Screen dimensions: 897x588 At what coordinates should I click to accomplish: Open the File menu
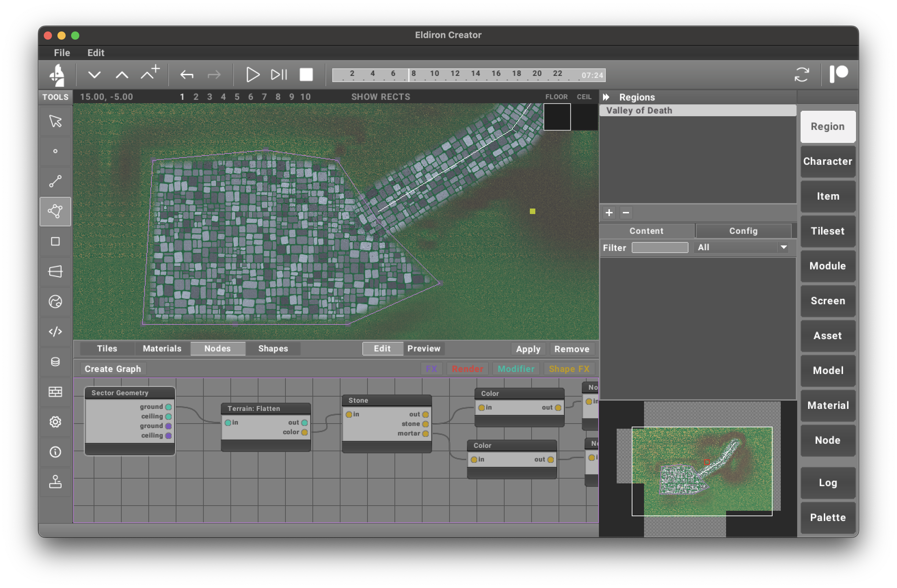[x=62, y=53]
